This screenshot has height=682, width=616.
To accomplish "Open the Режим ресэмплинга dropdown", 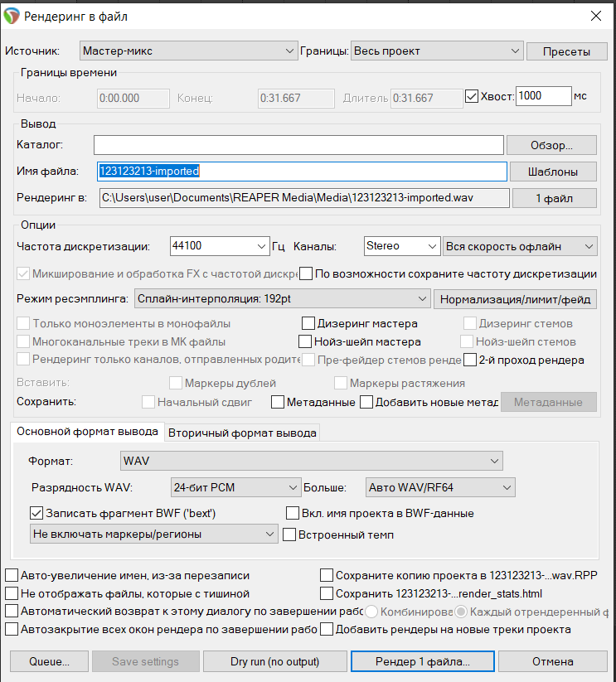I will coord(283,299).
